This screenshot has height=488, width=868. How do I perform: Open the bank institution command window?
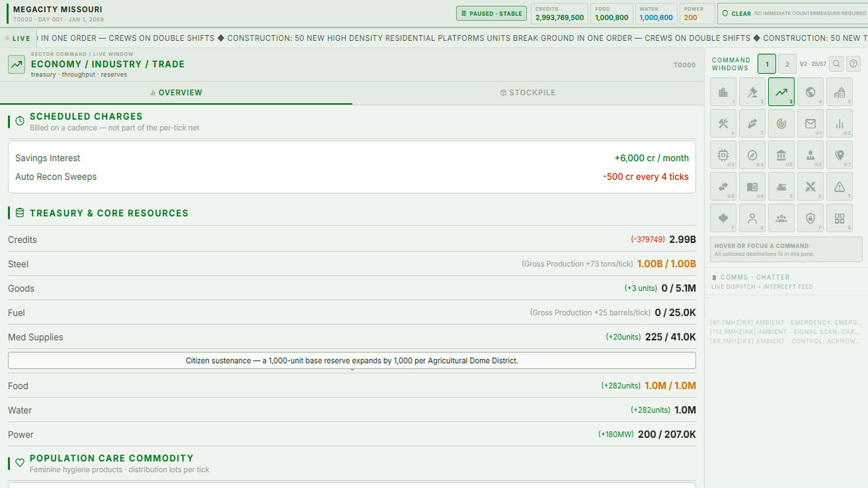coord(781,155)
